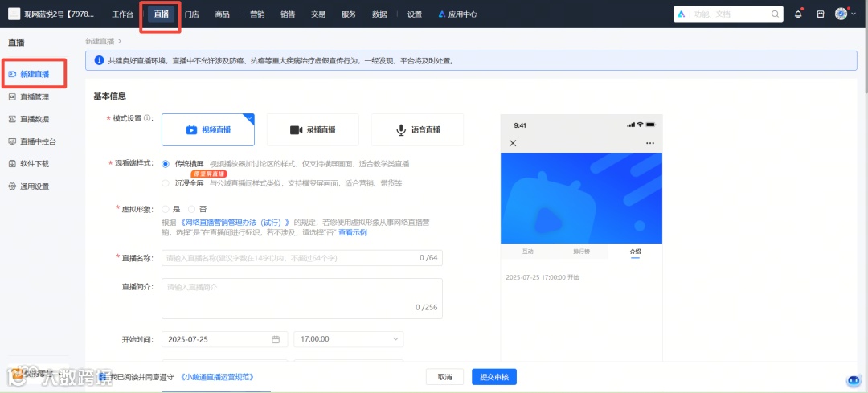Viewport: 868px width, 393px height.
Task: Click the blue video thumbnail in phone preview
Action: point(581,199)
